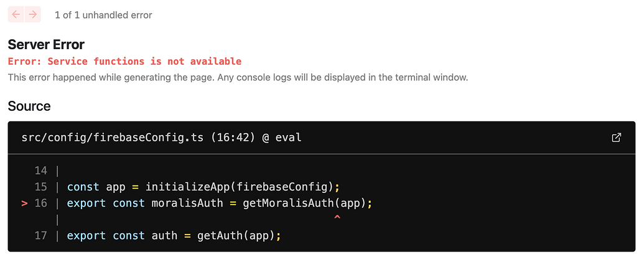Select the "1 of 1 unhandled error" label
Image resolution: width=644 pixels, height=262 pixels.
tap(103, 15)
